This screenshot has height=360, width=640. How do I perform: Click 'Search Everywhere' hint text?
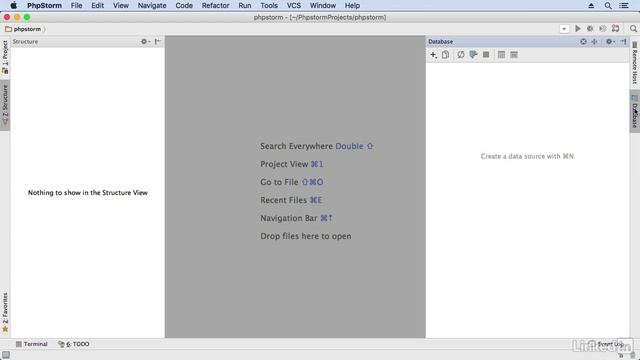coord(296,146)
